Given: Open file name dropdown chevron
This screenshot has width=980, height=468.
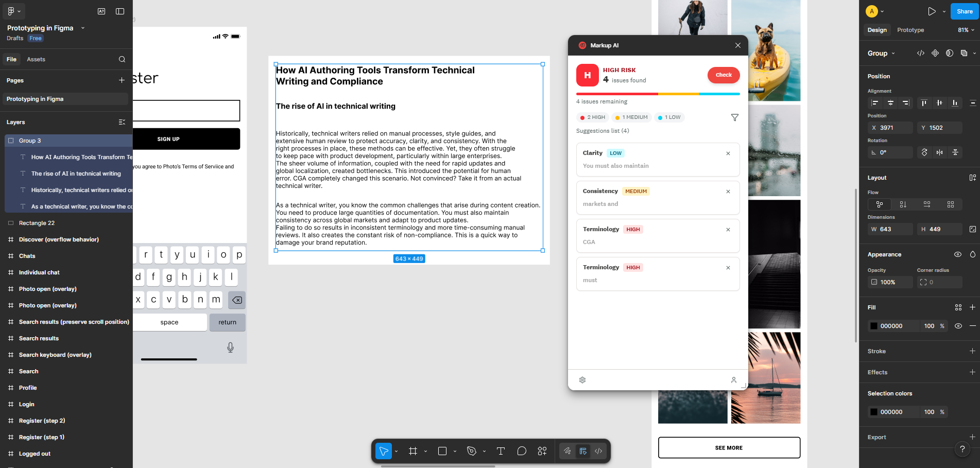Looking at the screenshot, I should click(83, 28).
